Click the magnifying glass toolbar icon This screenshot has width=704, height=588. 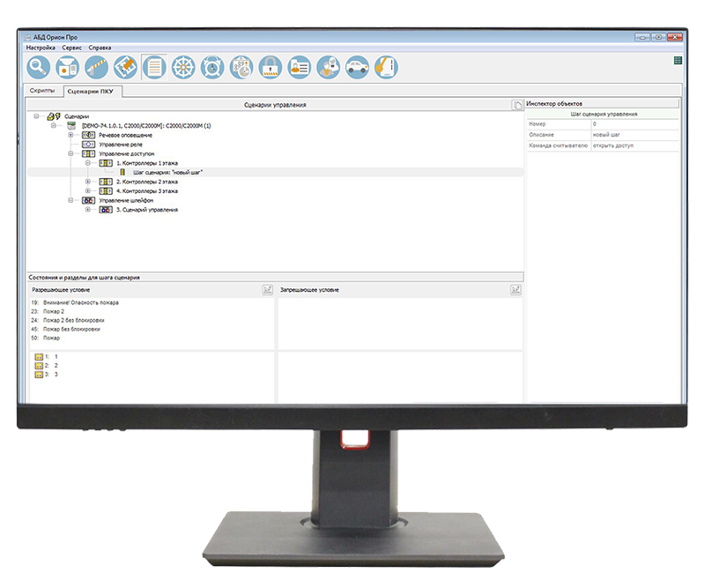click(39, 67)
